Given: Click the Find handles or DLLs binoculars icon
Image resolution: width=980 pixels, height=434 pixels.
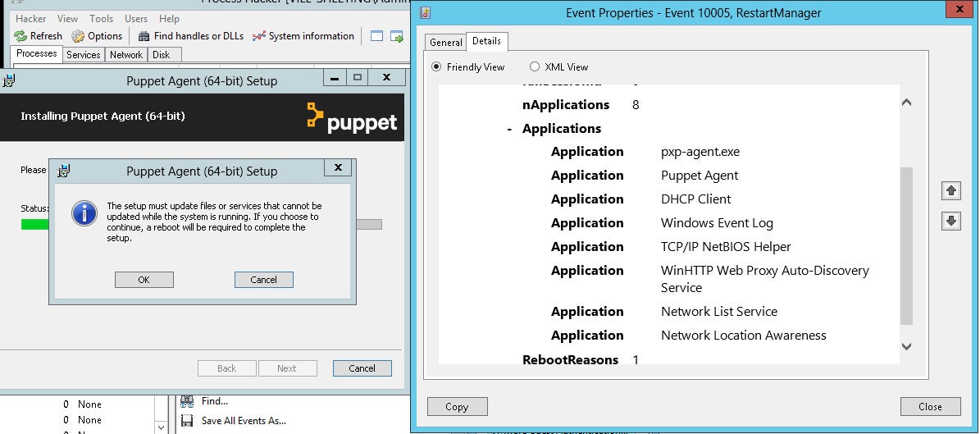Looking at the screenshot, I should pyautogui.click(x=144, y=36).
